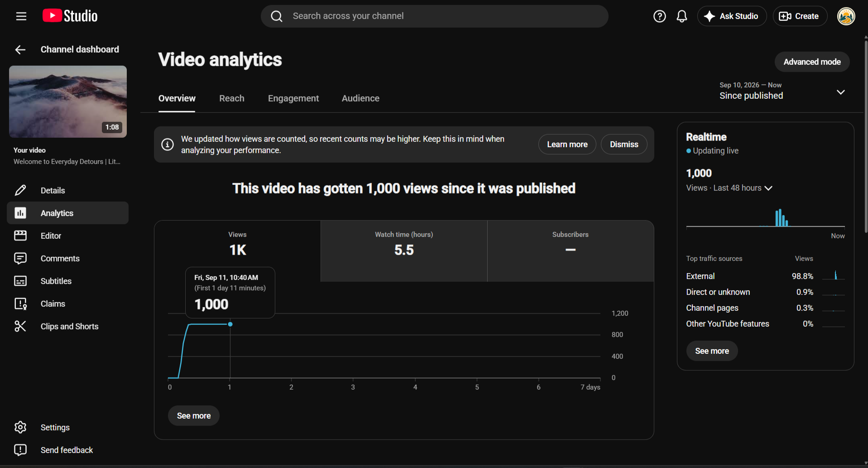Select Analytics in the sidebar
Viewport: 868px width, 468px height.
pyautogui.click(x=68, y=213)
